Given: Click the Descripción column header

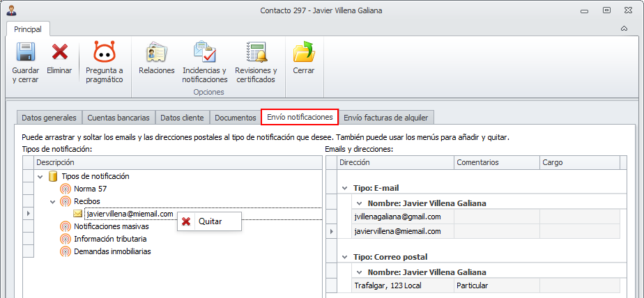Looking at the screenshot, I should click(178, 162).
